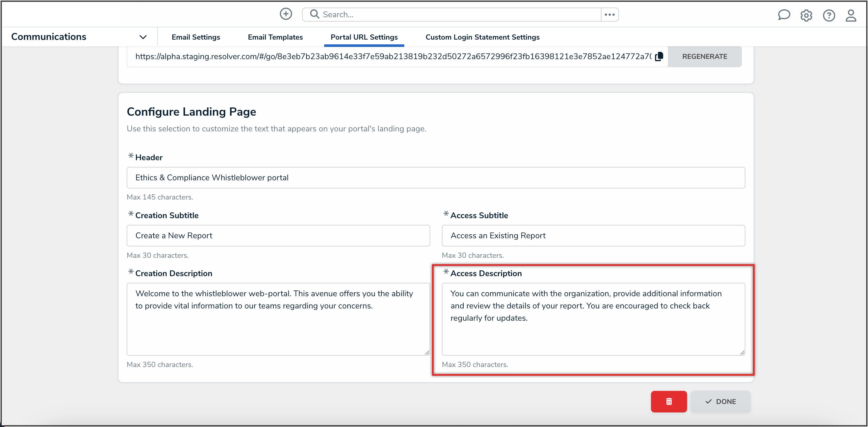Open the settings gear icon
Image resolution: width=868 pixels, height=427 pixels.
click(x=806, y=15)
